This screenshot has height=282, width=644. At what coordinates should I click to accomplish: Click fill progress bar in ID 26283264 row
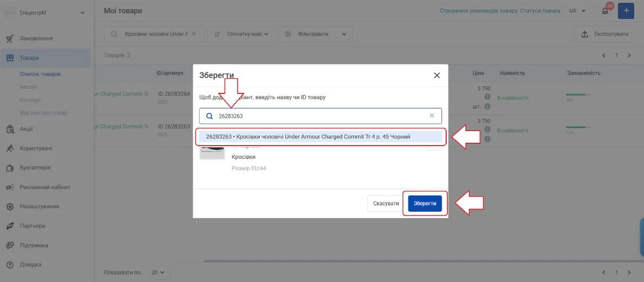tap(578, 95)
